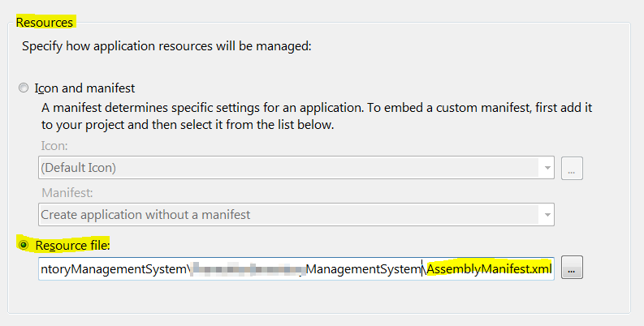Image resolution: width=644 pixels, height=326 pixels.
Task: Click the "to your project and then select" line
Action: 187,125
